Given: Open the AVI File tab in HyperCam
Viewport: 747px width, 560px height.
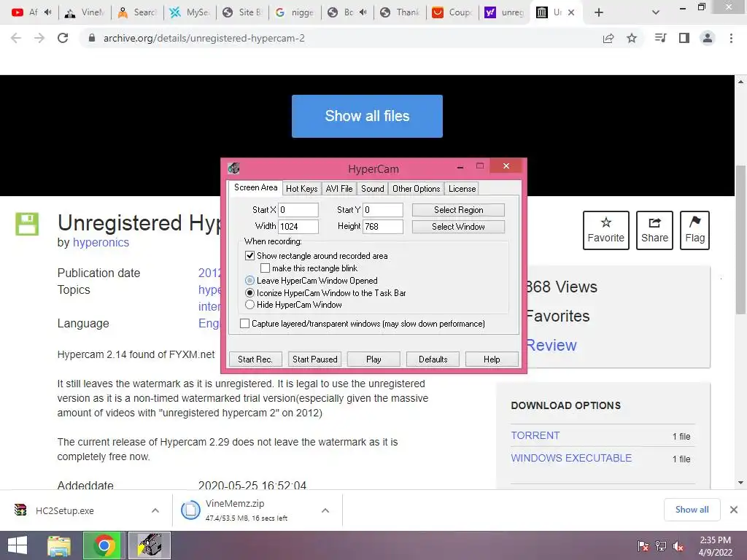Looking at the screenshot, I should (x=339, y=189).
